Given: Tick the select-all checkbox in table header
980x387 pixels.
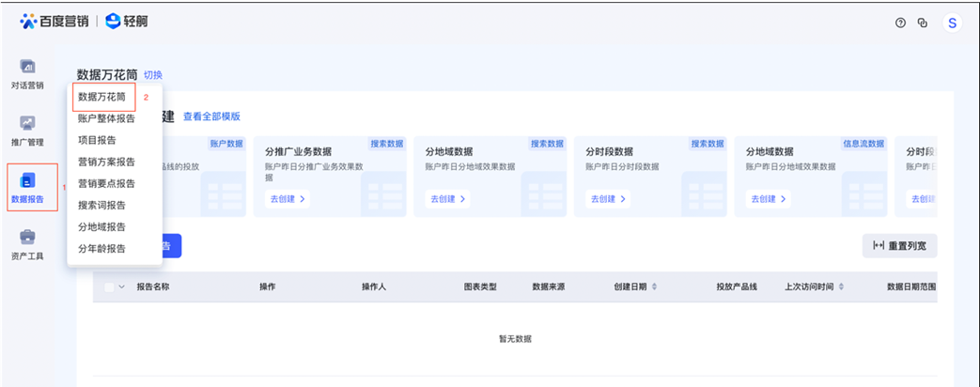Looking at the screenshot, I should (109, 286).
